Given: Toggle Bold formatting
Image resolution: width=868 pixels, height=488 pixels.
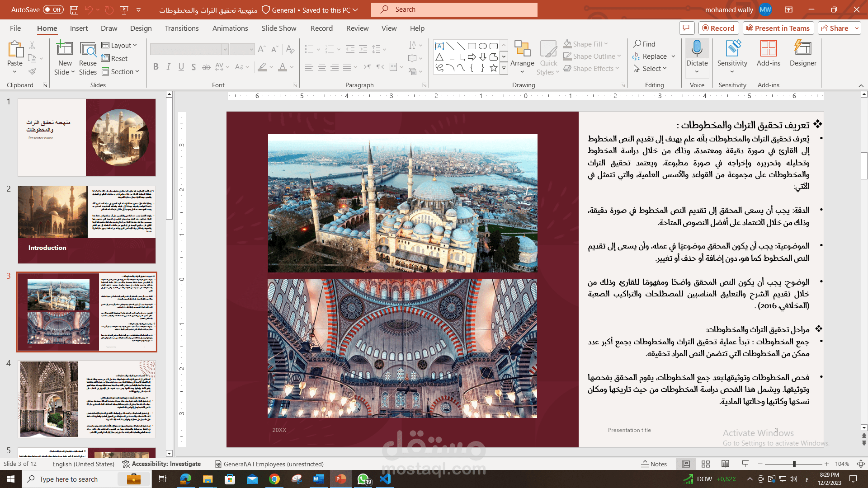Looking at the screenshot, I should (x=156, y=67).
